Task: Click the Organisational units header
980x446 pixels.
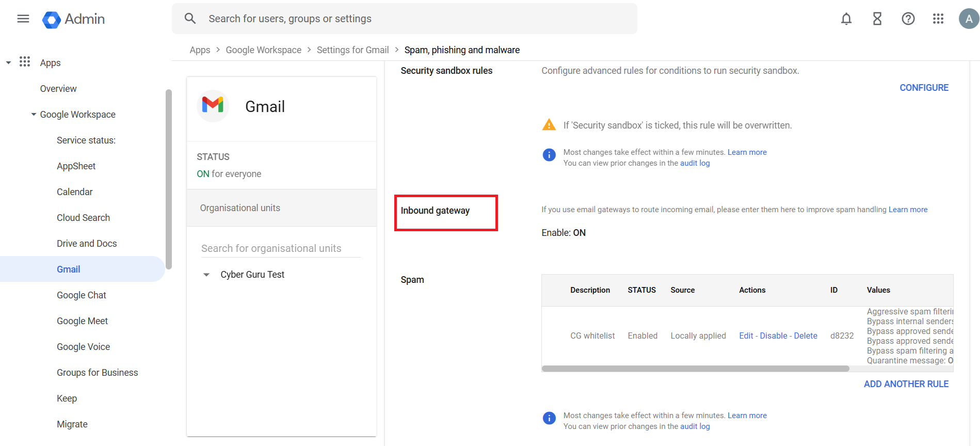Action: point(282,208)
